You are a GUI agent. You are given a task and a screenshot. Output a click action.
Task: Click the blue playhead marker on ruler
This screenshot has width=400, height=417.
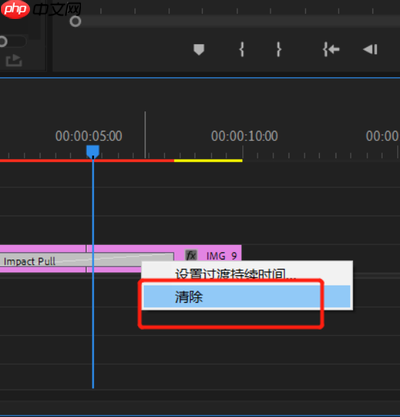[x=93, y=151]
